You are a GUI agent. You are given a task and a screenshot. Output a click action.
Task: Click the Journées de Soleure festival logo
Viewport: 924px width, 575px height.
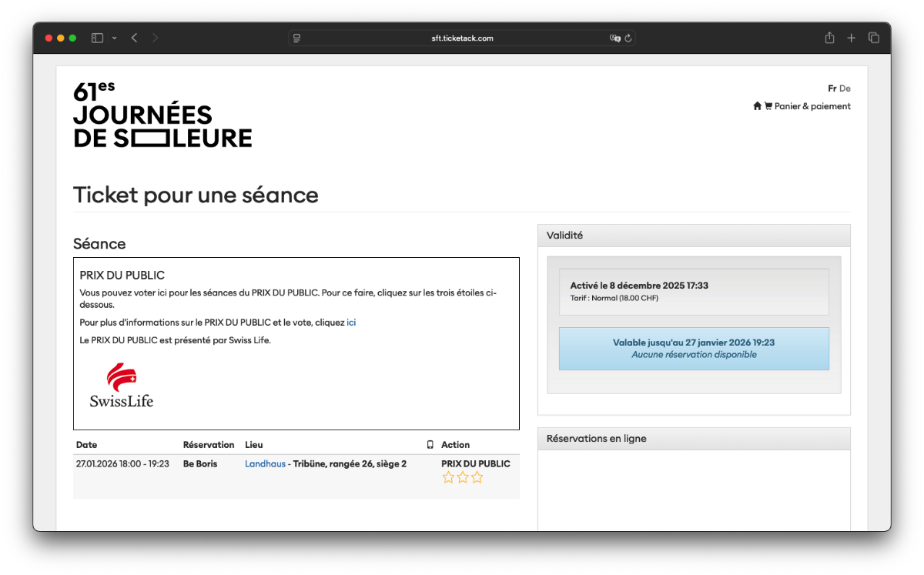[162, 115]
